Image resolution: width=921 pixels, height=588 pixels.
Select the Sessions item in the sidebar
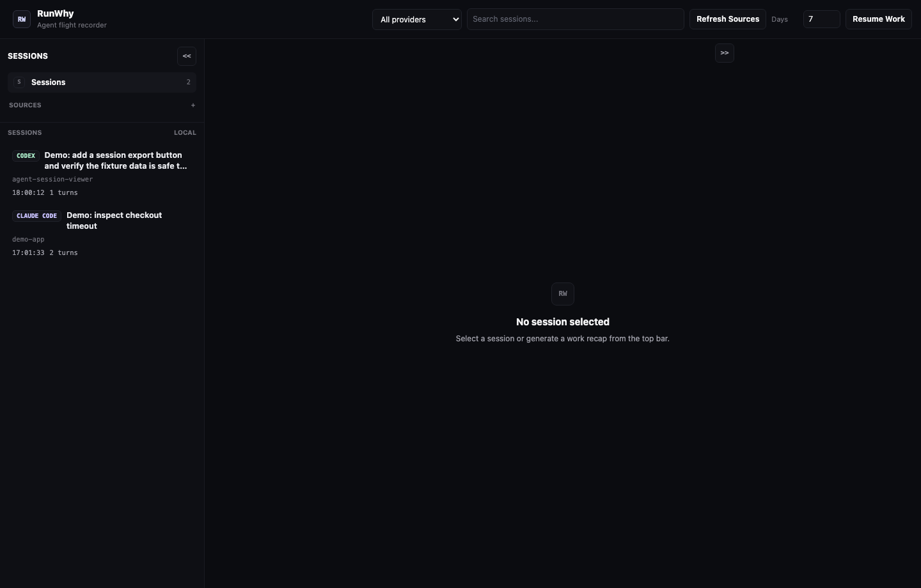point(102,82)
